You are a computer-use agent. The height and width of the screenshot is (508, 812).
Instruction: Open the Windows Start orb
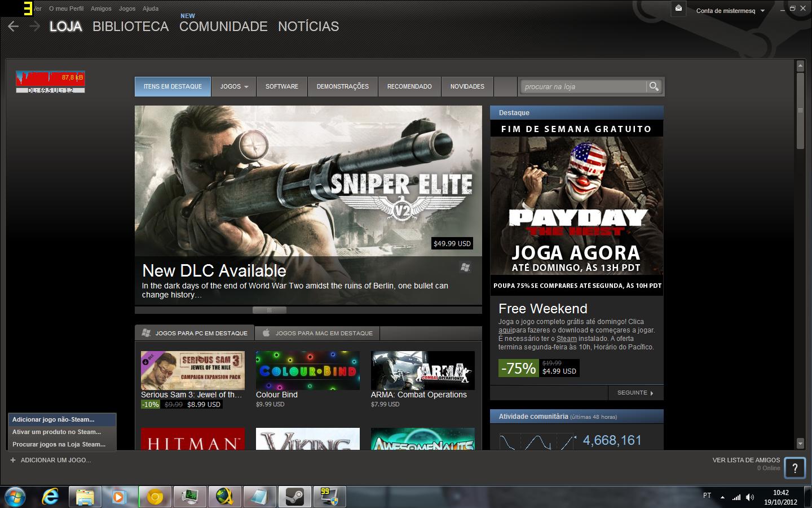click(x=15, y=497)
